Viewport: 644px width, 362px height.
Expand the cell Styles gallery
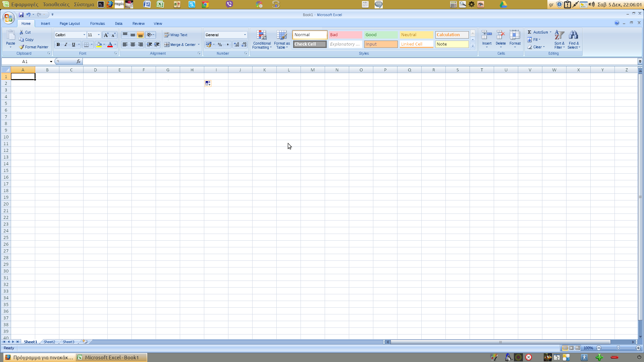tap(473, 46)
